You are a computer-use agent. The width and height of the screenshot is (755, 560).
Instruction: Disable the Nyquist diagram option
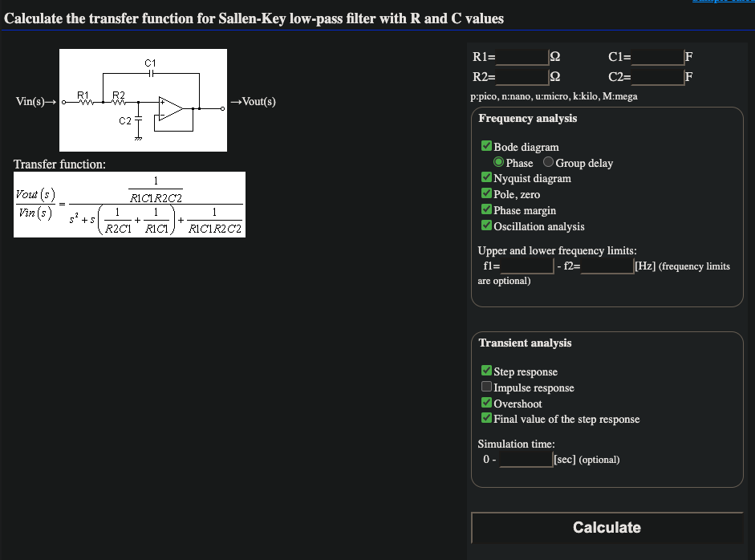487,178
